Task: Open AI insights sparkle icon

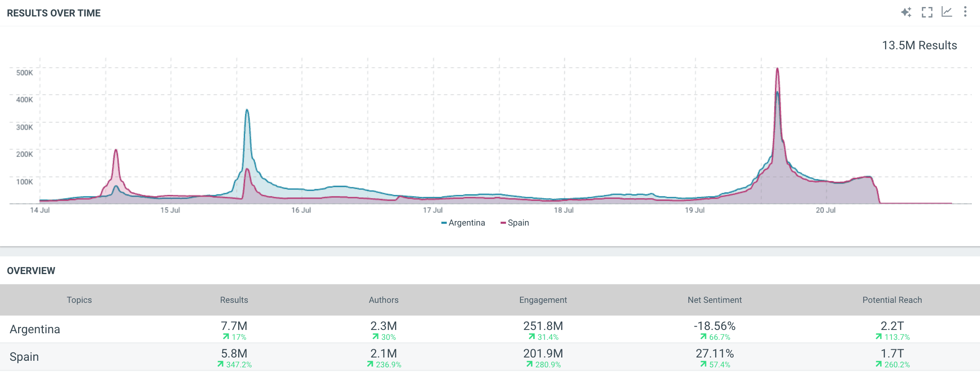Action: click(906, 12)
